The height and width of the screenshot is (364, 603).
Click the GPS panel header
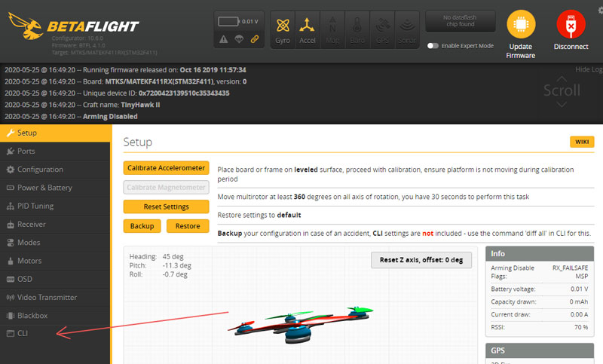point(540,350)
